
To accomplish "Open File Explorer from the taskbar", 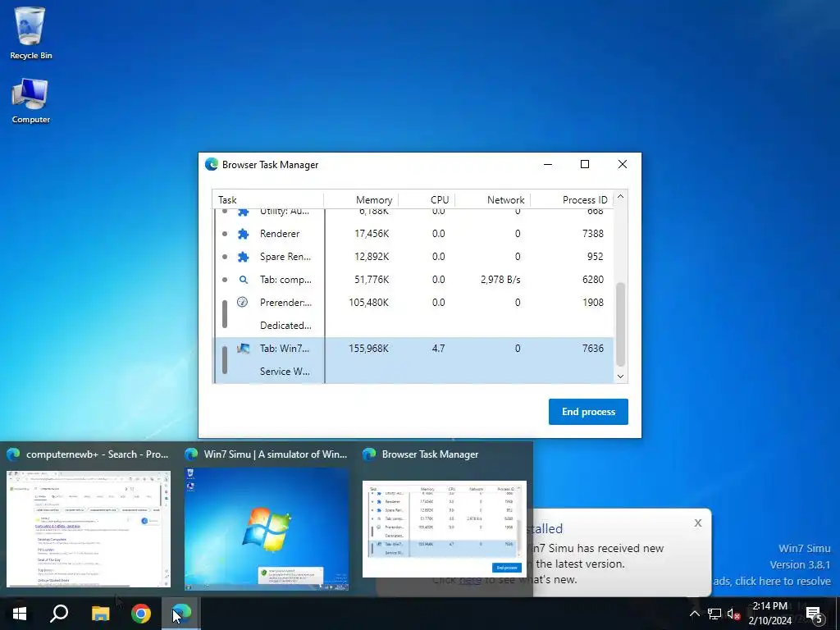I will (x=100, y=614).
